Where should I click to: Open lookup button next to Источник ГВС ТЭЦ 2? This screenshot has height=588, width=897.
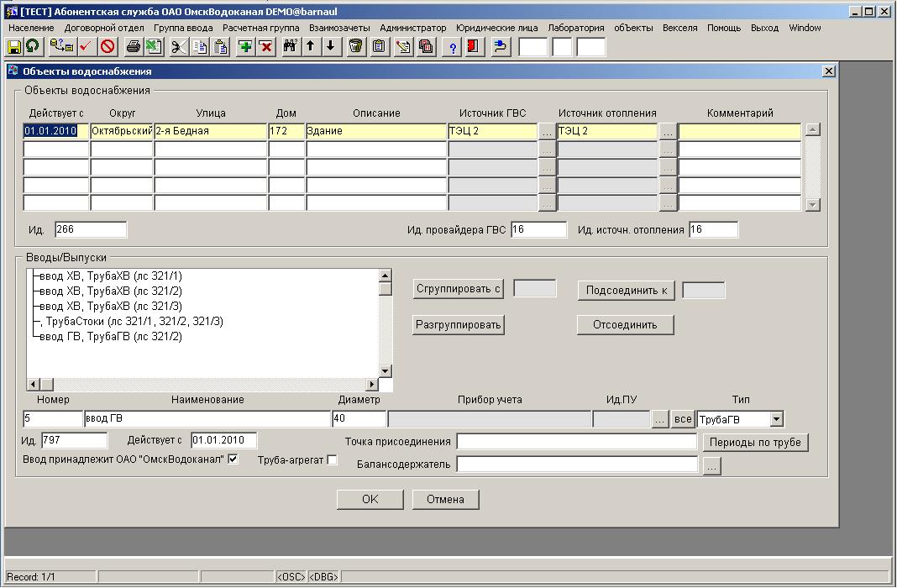pos(547,132)
